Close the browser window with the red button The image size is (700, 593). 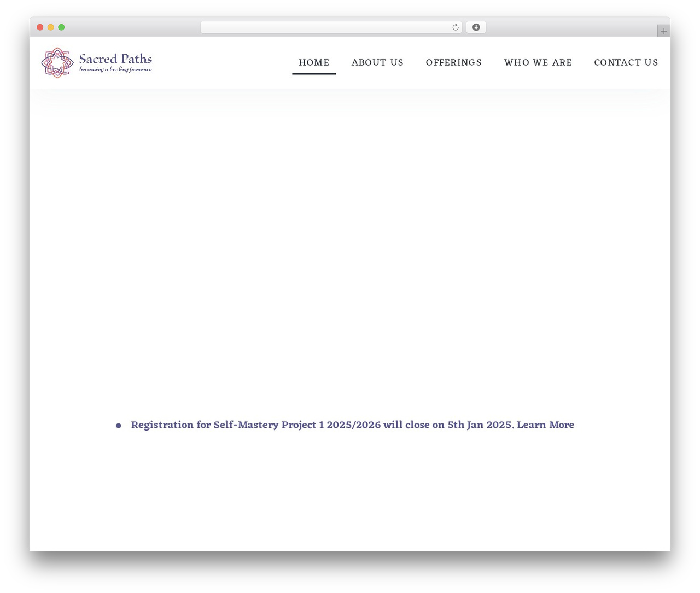pyautogui.click(x=40, y=27)
